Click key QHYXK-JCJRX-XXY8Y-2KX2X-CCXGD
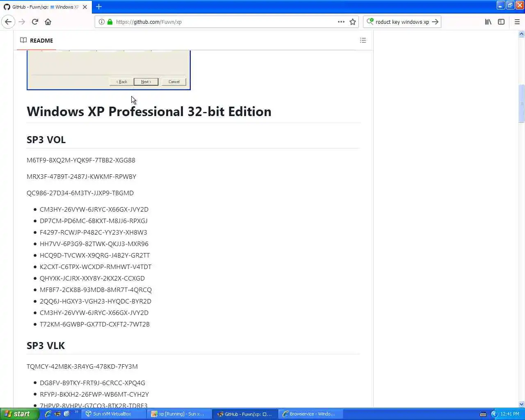 click(92, 278)
